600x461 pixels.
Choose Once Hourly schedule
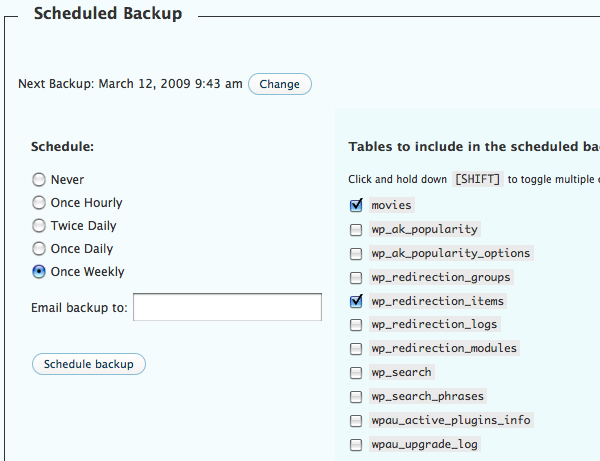tap(39, 203)
